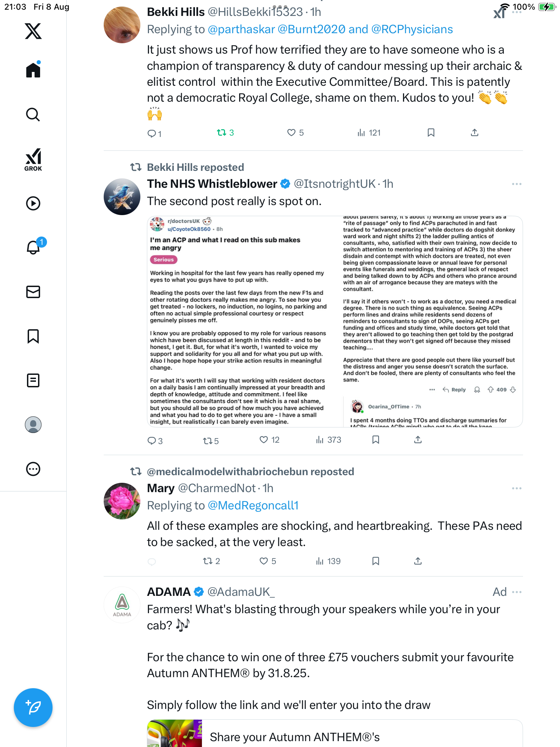Open @parthaskar mention link
Image resolution: width=560 pixels, height=747 pixels.
pos(241,29)
